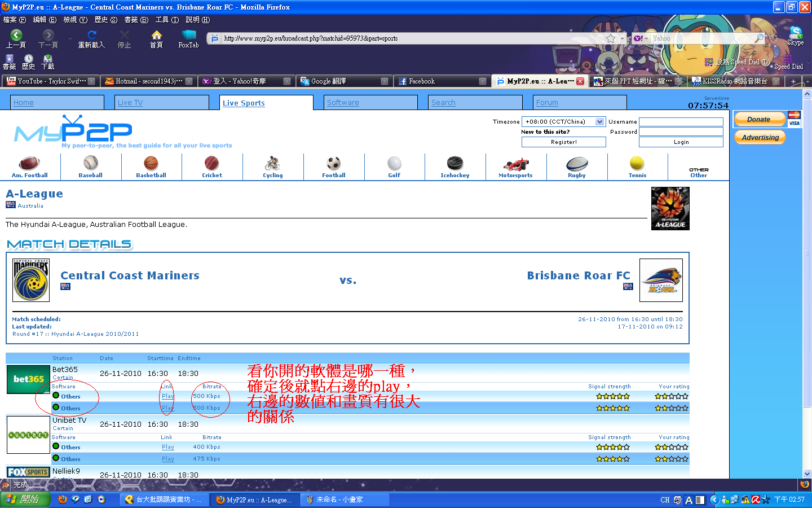
Task: Click the Donate button
Action: pyautogui.click(x=759, y=119)
